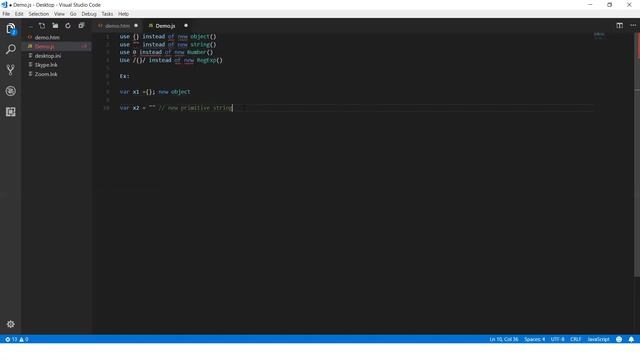Click the errors and warnings status indicator
The height and width of the screenshot is (360, 640).
click(x=17, y=339)
